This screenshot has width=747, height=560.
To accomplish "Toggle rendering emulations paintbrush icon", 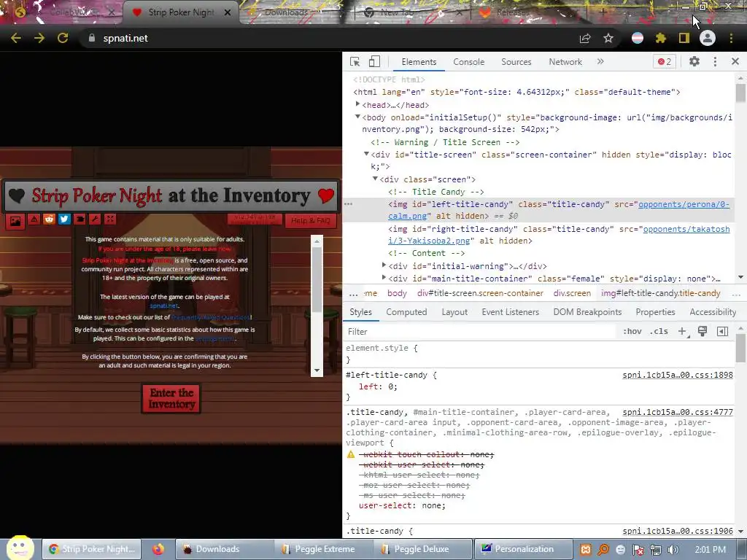I will pos(703,332).
